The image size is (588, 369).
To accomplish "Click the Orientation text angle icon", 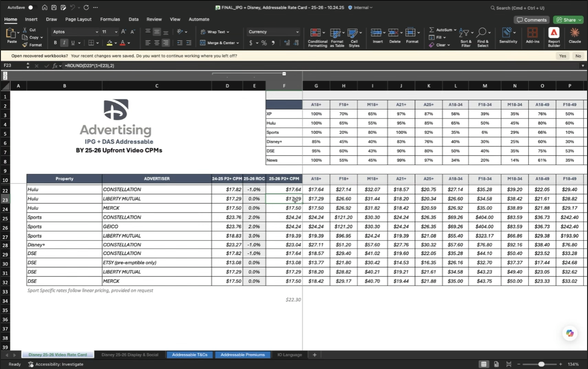I will click(x=180, y=32).
